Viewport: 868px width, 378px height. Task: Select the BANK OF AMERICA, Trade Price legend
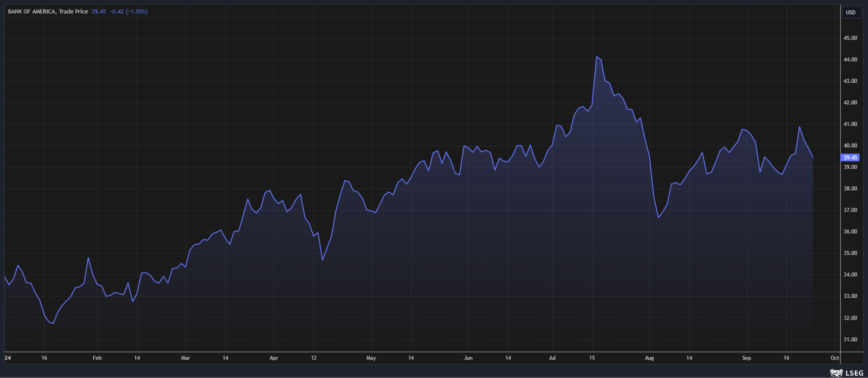click(x=48, y=11)
